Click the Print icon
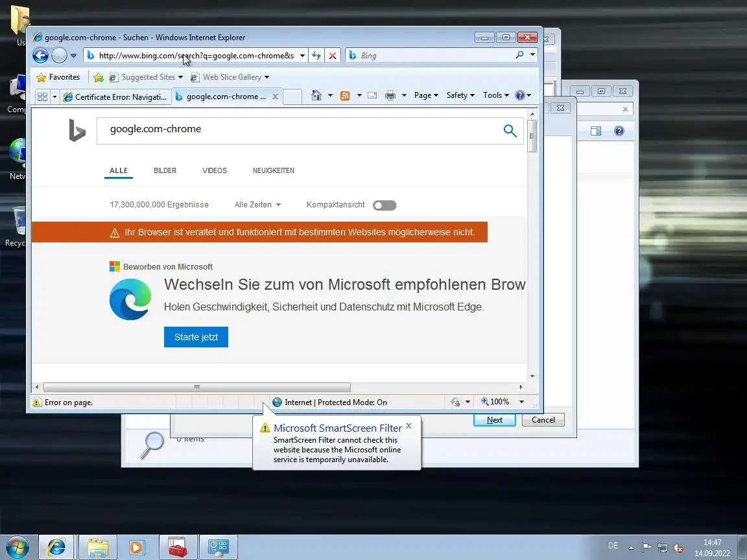The height and width of the screenshot is (560, 747). pyautogui.click(x=390, y=96)
